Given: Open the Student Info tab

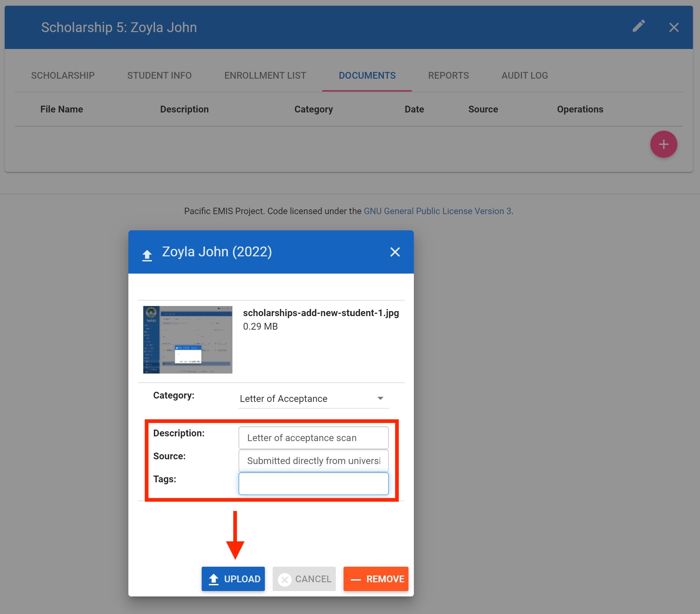Looking at the screenshot, I should tap(159, 75).
